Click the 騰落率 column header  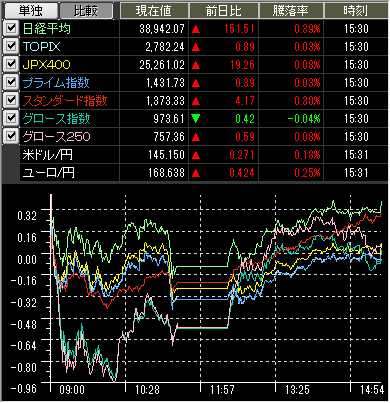click(291, 11)
